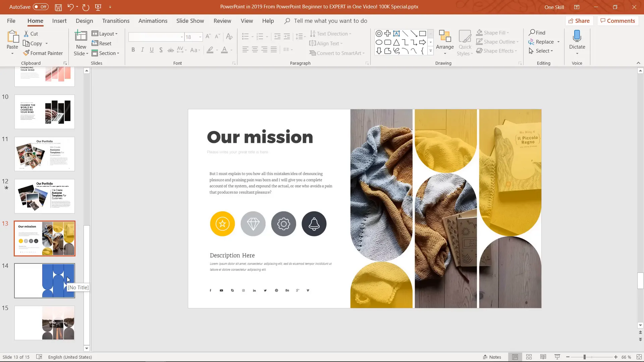Start Dictate microphone
Screen dimensions: 644x362
pyautogui.click(x=577, y=43)
